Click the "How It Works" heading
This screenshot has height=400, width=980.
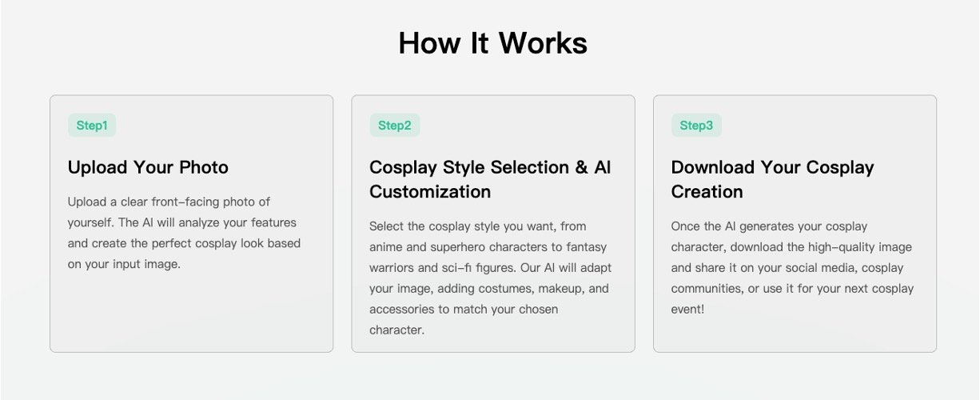pyautogui.click(x=492, y=43)
